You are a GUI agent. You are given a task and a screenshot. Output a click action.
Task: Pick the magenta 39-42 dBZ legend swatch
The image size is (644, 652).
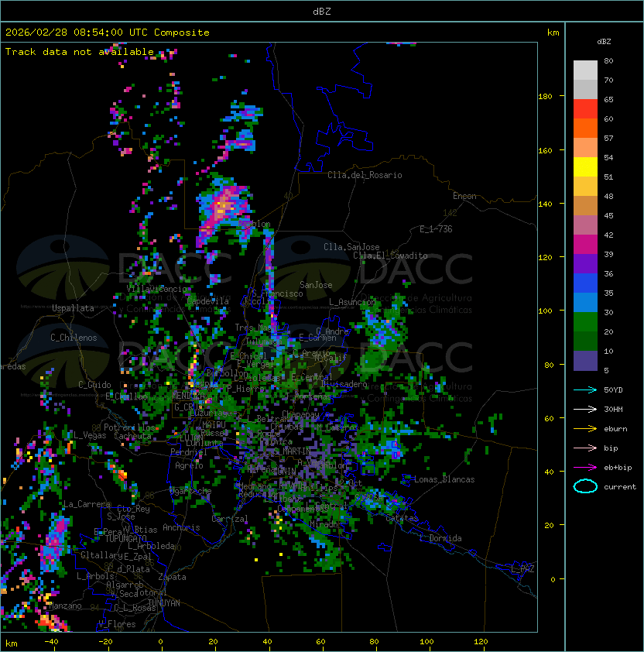pos(585,244)
